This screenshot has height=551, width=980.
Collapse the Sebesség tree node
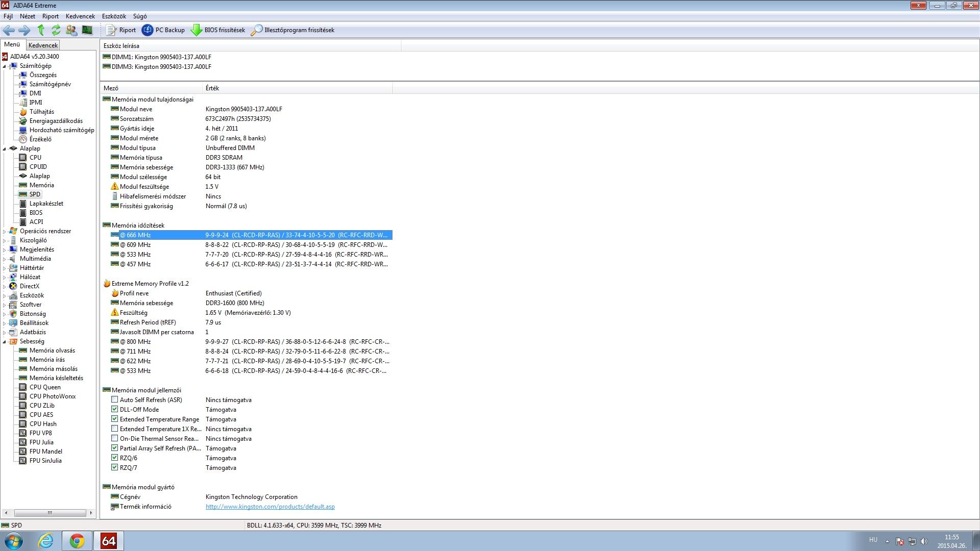click(5, 342)
